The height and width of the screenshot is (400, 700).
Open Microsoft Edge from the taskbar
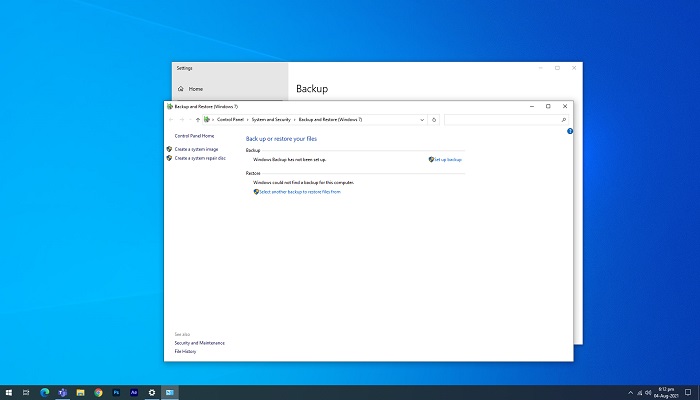pos(45,392)
